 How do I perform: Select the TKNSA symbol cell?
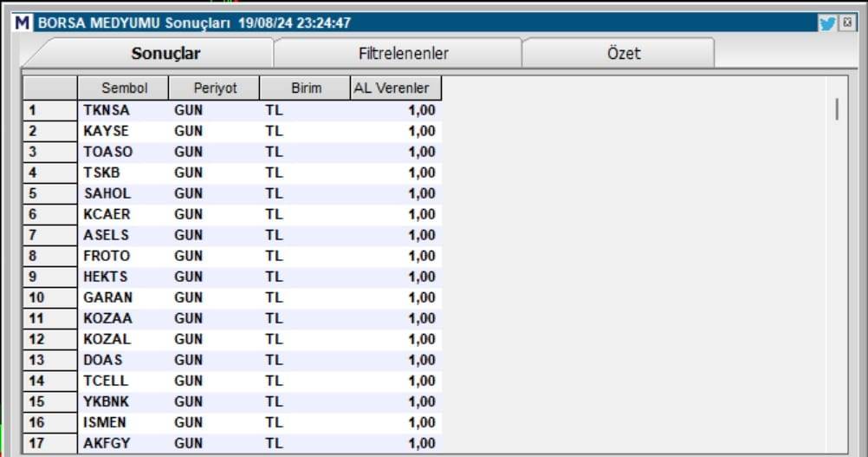[x=124, y=110]
